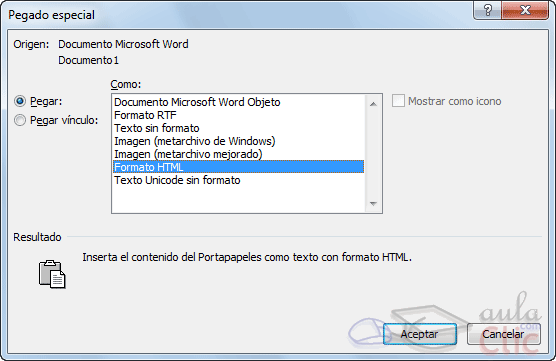Click the help question mark icon
Screen dimensions: 556x361
click(x=488, y=10)
